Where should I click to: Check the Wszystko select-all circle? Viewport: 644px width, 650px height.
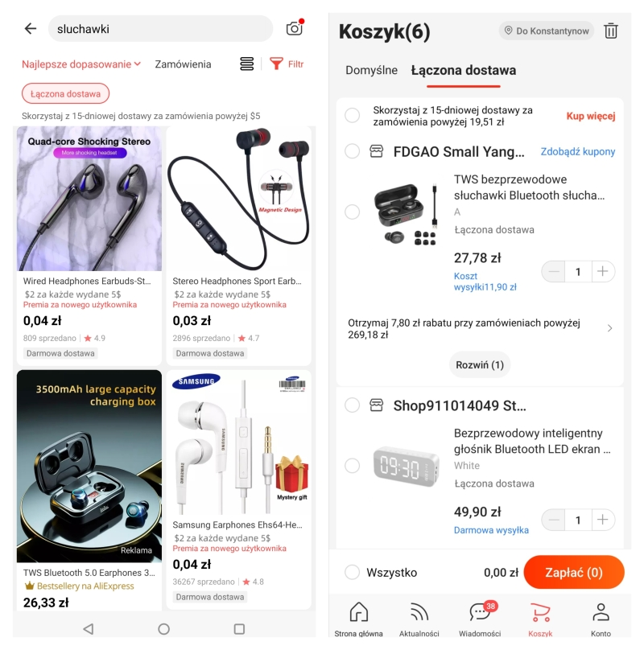point(353,572)
